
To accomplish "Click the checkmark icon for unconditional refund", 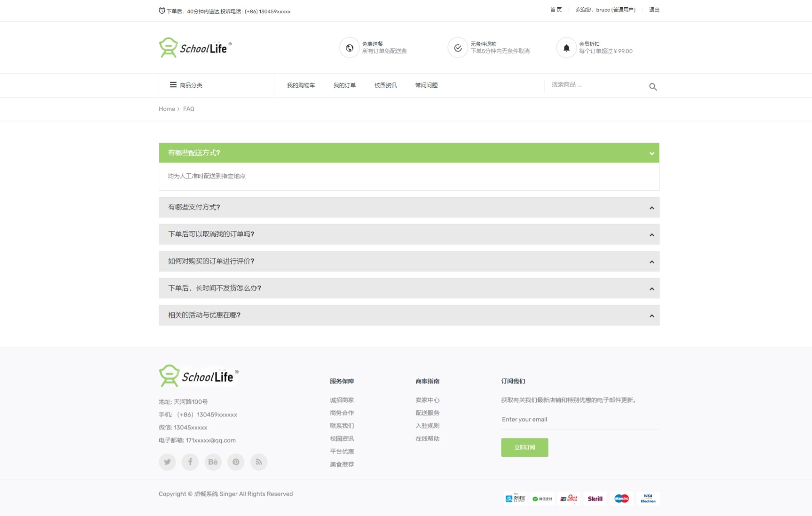I will point(458,48).
